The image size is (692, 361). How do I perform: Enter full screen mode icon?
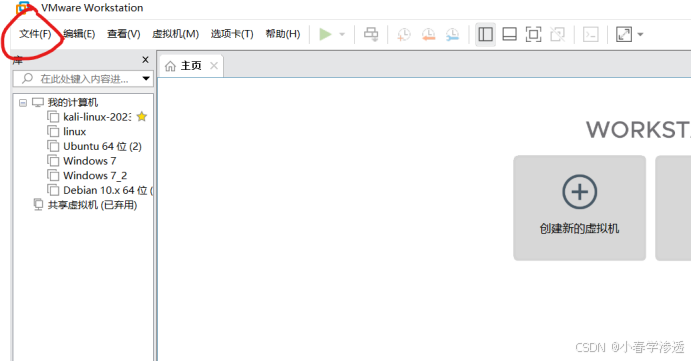click(x=533, y=34)
